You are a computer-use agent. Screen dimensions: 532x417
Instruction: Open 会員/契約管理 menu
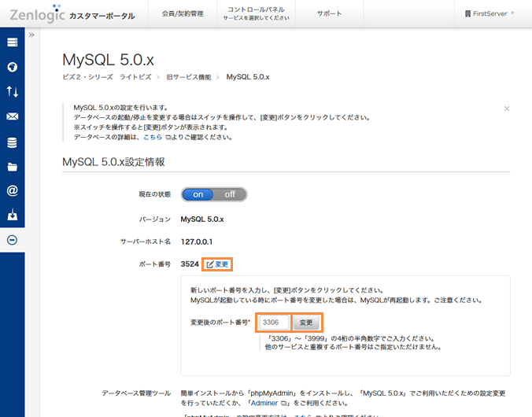[x=183, y=13]
